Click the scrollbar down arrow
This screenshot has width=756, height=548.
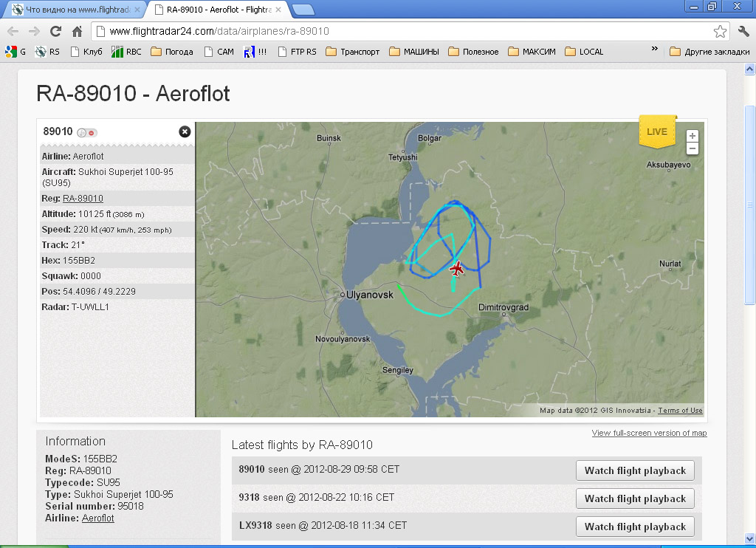pos(749,538)
